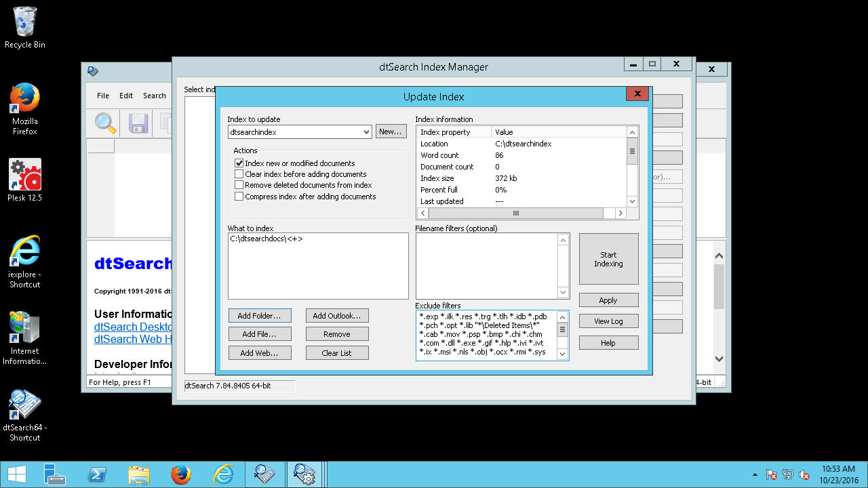Screen dimensions: 868x488
Task: Click the volume speaker tray icon
Action: coord(804,474)
